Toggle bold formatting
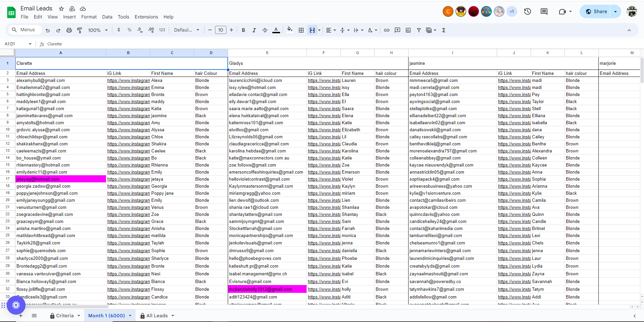The image size is (644, 322). coord(244,30)
